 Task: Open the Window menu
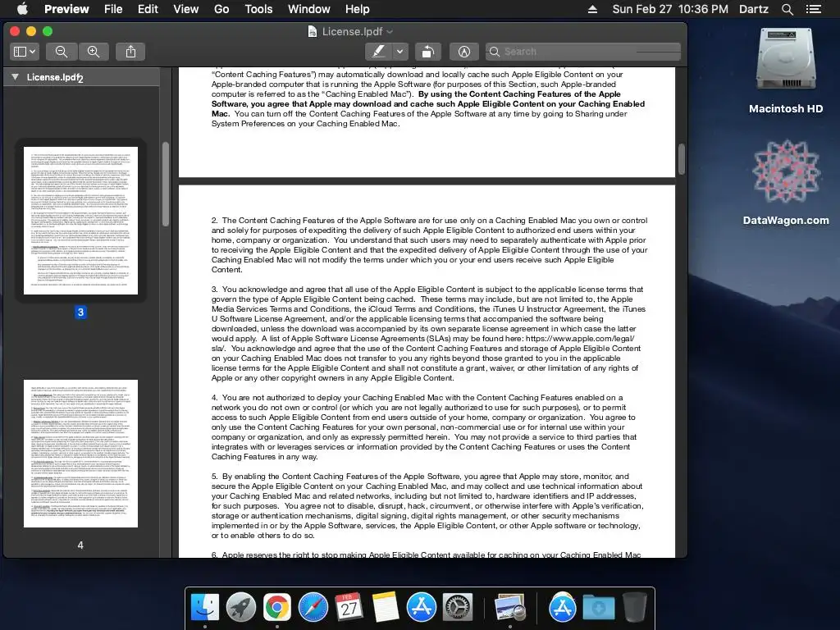[x=309, y=9]
